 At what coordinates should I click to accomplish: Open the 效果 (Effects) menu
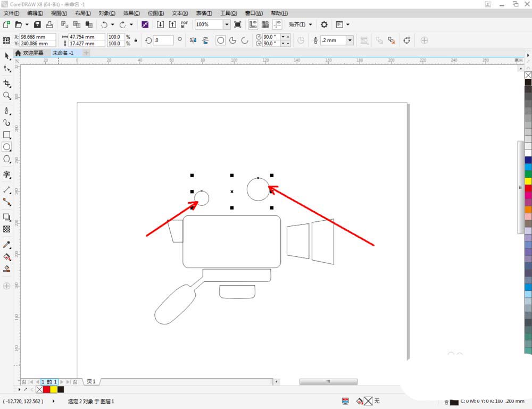tap(131, 13)
